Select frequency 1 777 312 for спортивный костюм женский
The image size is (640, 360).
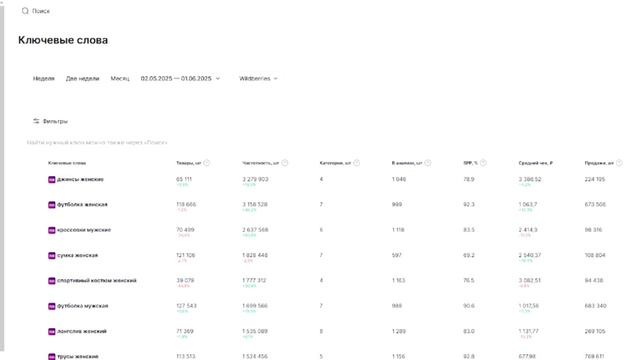point(254,280)
